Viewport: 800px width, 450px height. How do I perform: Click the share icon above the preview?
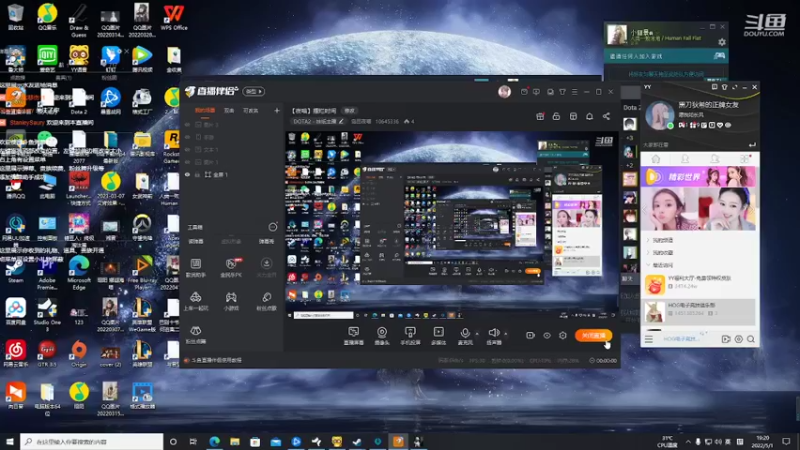pos(606,116)
